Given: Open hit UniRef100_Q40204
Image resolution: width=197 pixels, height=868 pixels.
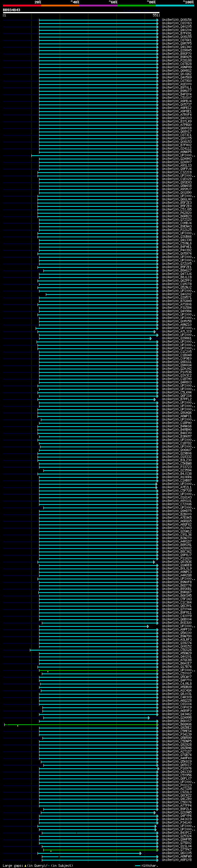Looking at the screenshot, I should coord(176,30).
